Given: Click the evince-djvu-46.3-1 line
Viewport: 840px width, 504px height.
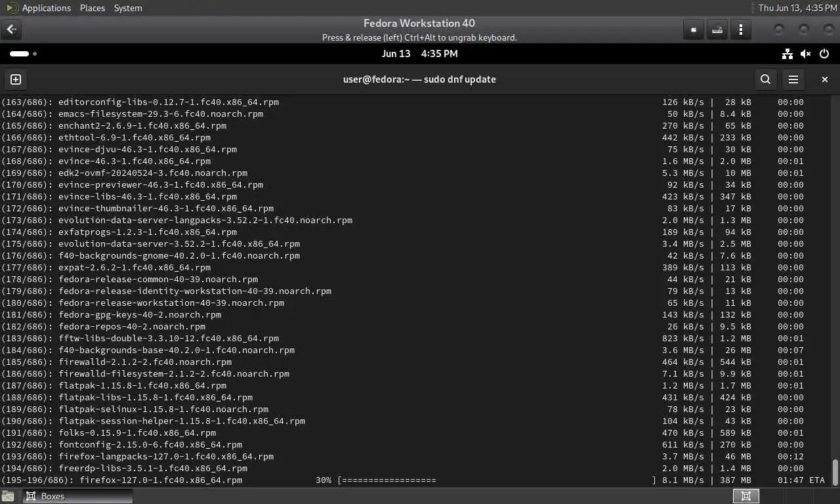Looking at the screenshot, I should click(402, 150).
